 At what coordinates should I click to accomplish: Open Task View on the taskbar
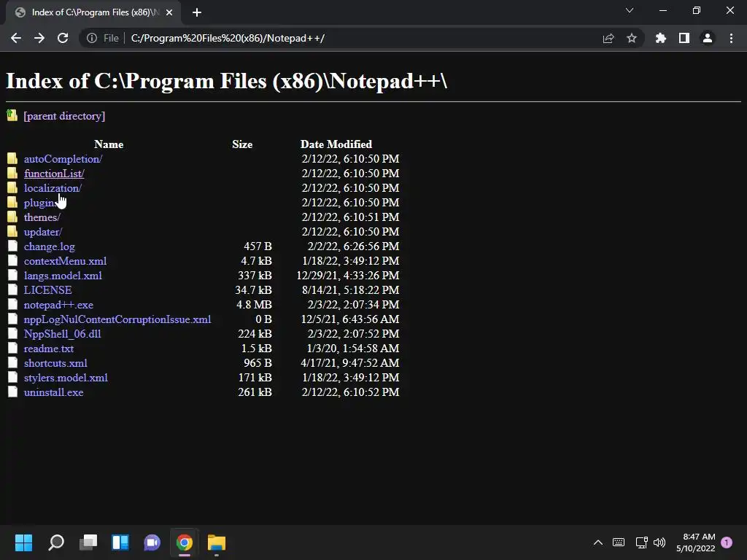(x=88, y=542)
